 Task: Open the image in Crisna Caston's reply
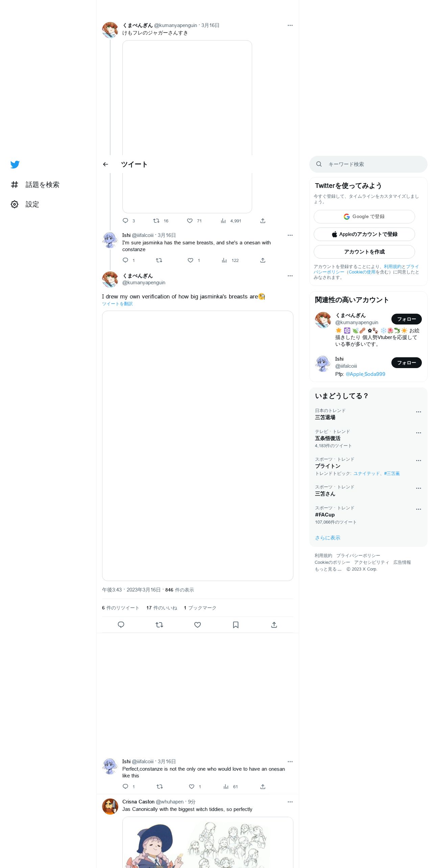208,842
